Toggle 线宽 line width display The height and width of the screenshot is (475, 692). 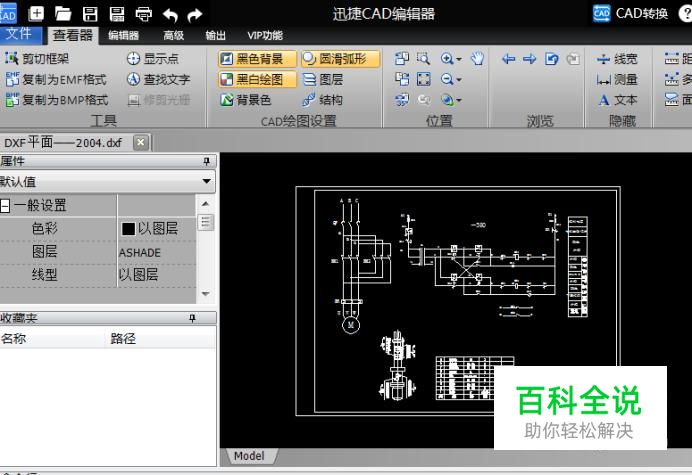point(617,59)
